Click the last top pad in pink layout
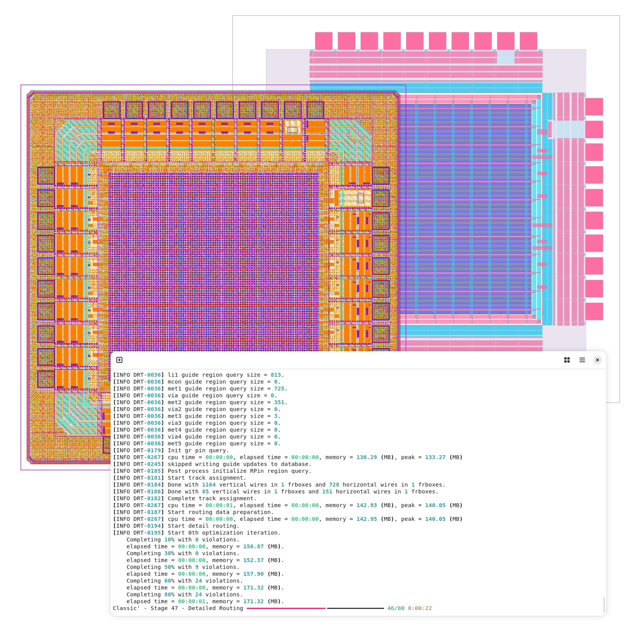The image size is (644, 644). pos(528,41)
